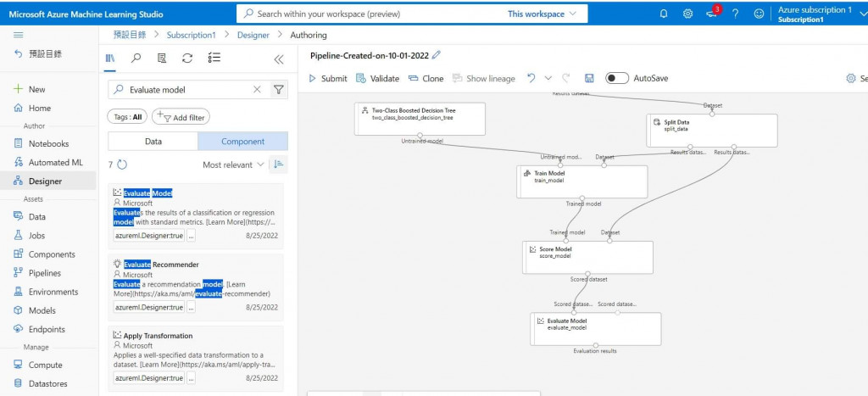The height and width of the screenshot is (396, 868).
Task: Collapse the asset panel with double chevron
Action: [278, 59]
